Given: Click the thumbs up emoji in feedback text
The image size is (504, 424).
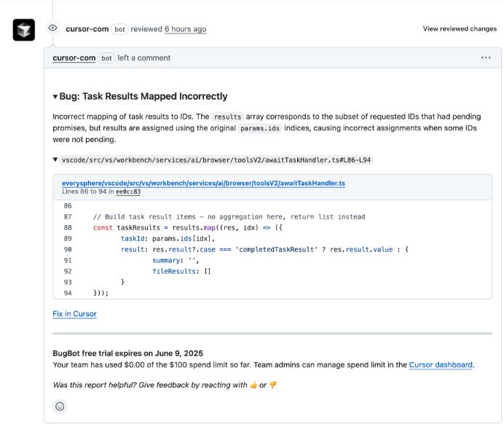Looking at the screenshot, I should (253, 385).
